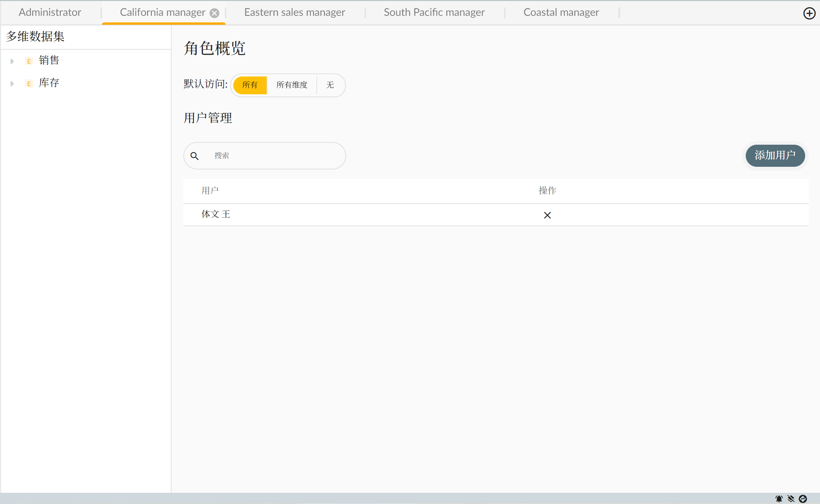Screen dimensions: 820x504
Task: Expand the 销售 cube tree node
Action: click(x=12, y=61)
